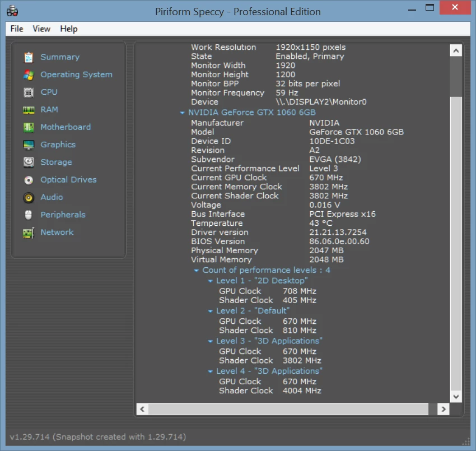Maximize the Speccy window
Image resolution: width=476 pixels, height=451 pixels.
[x=430, y=8]
